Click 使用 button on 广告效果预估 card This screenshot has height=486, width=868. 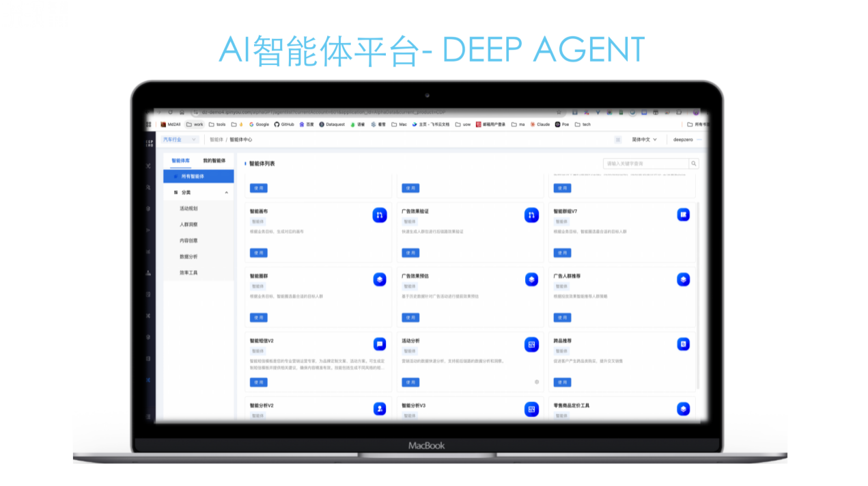410,316
